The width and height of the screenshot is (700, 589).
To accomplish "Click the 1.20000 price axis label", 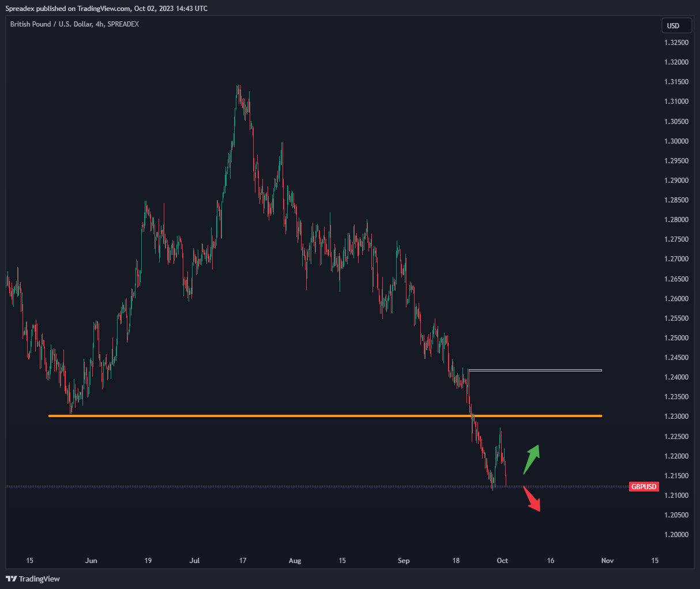I will (676, 535).
